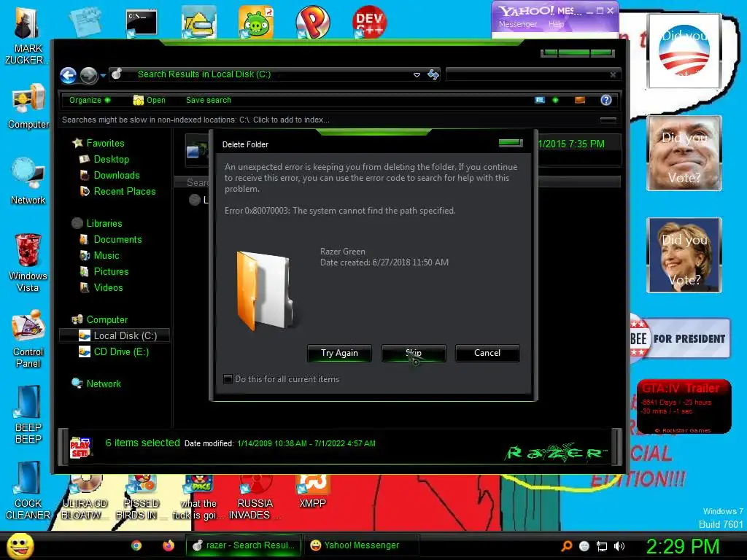Open the Windows Vista recycle bin icon
747x560 pixels.
[x=28, y=262]
